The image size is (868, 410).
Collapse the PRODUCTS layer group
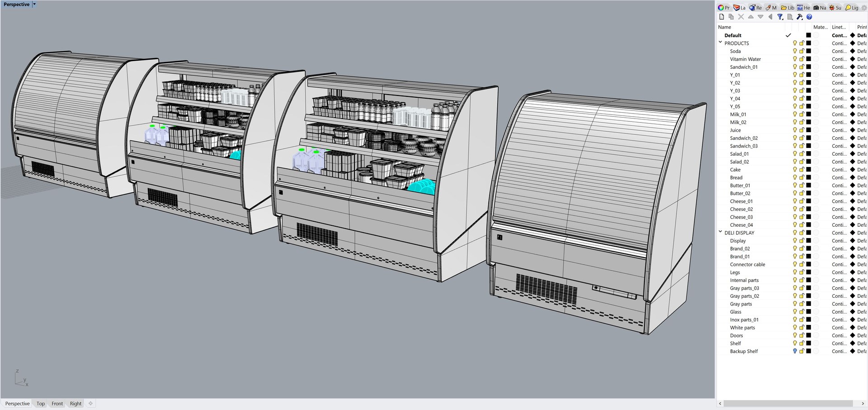pos(720,43)
